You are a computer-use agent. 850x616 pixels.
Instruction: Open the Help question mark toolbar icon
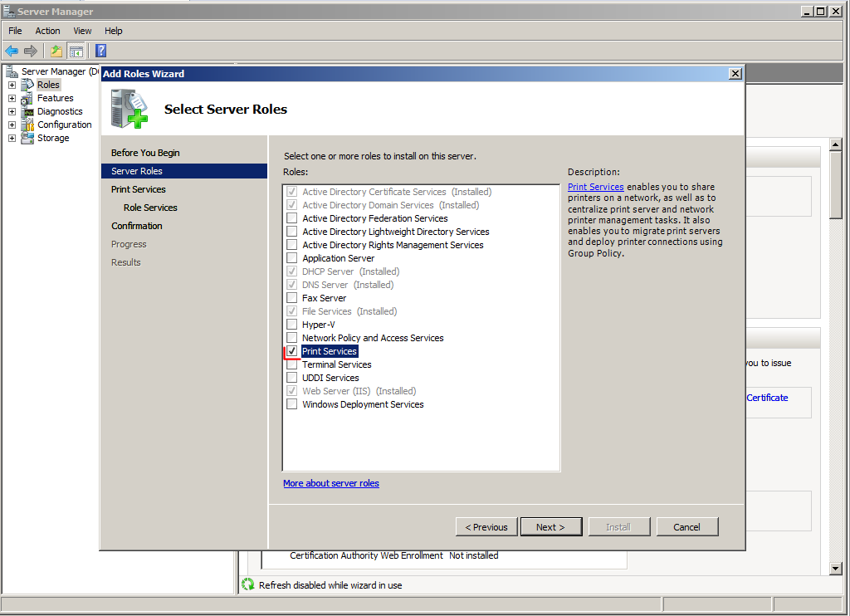100,51
